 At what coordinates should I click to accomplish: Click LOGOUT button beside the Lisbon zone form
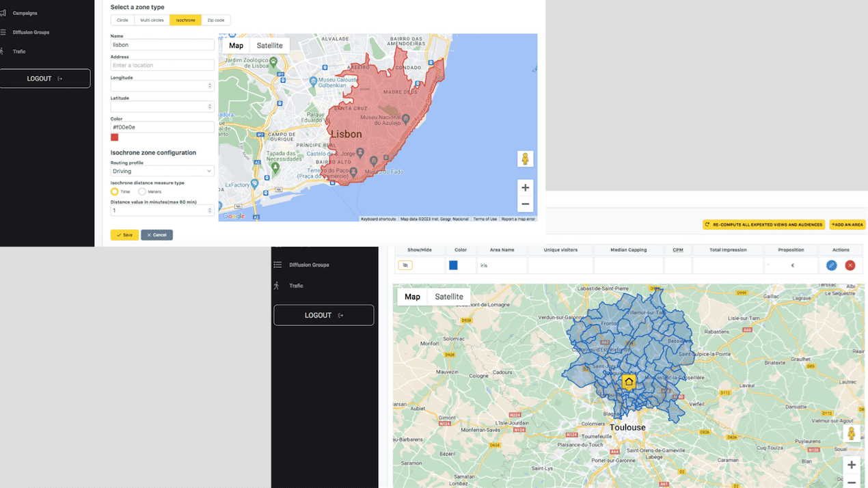tap(45, 79)
